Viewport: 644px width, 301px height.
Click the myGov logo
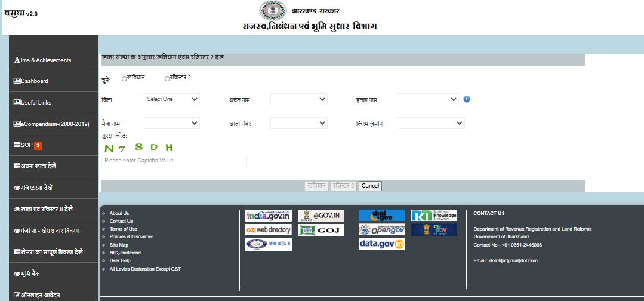click(x=434, y=230)
